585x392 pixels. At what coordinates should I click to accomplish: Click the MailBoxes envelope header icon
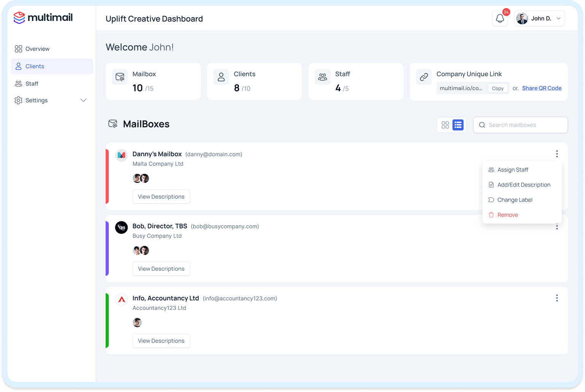113,124
